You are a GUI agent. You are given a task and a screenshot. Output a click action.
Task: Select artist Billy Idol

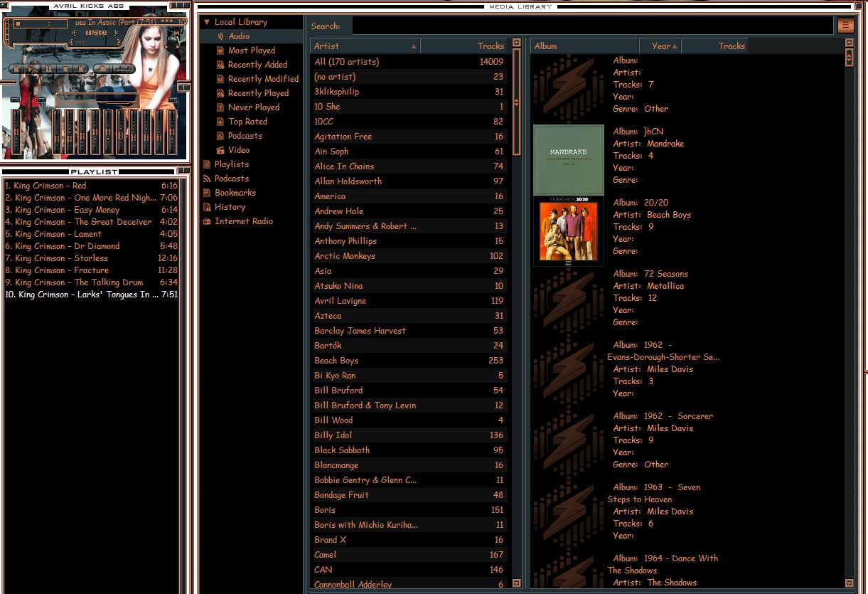[x=409, y=435]
